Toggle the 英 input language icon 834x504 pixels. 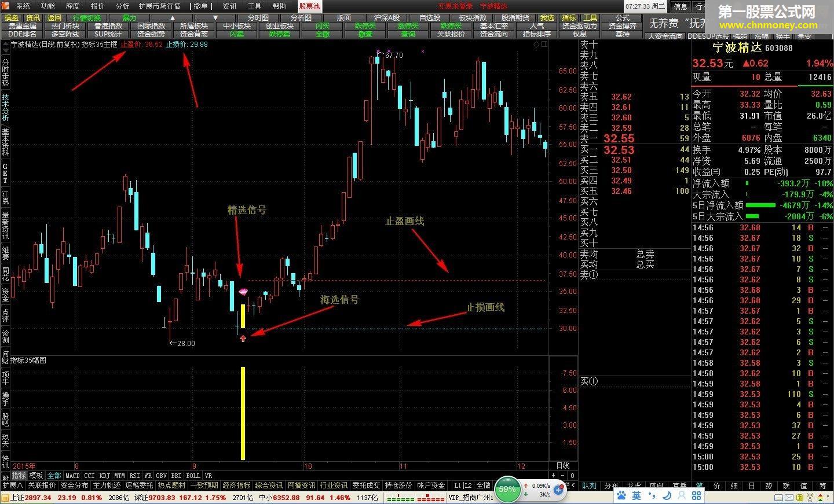[x=637, y=496]
